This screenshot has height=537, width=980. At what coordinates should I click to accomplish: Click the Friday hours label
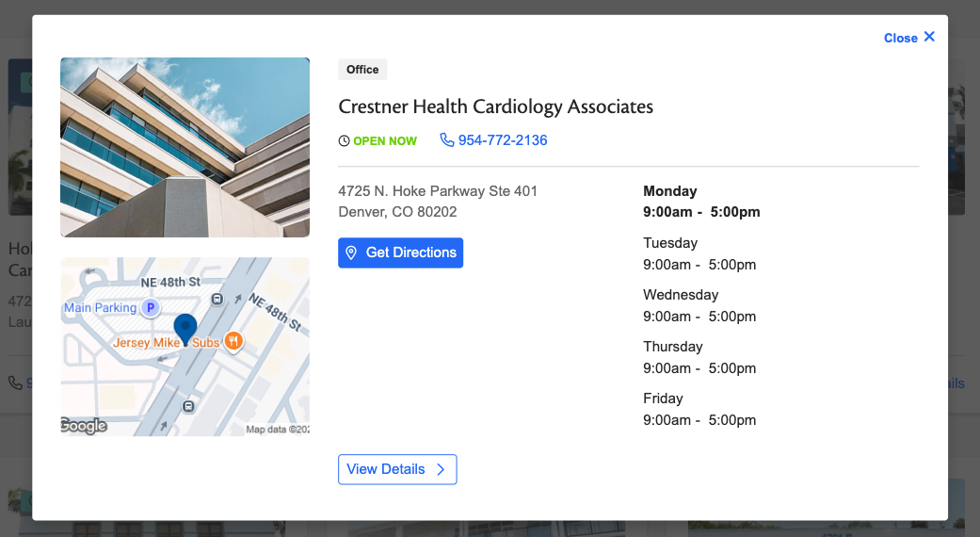coord(663,399)
